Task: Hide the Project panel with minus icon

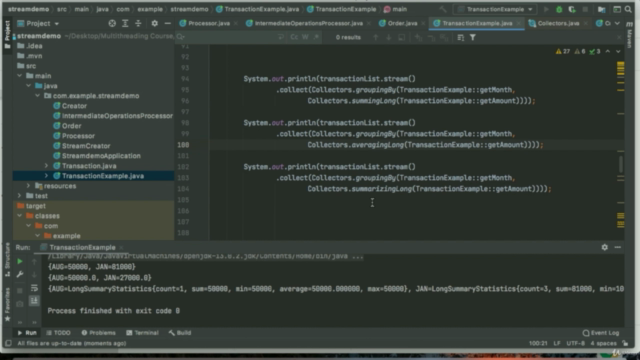Action: tap(167, 23)
